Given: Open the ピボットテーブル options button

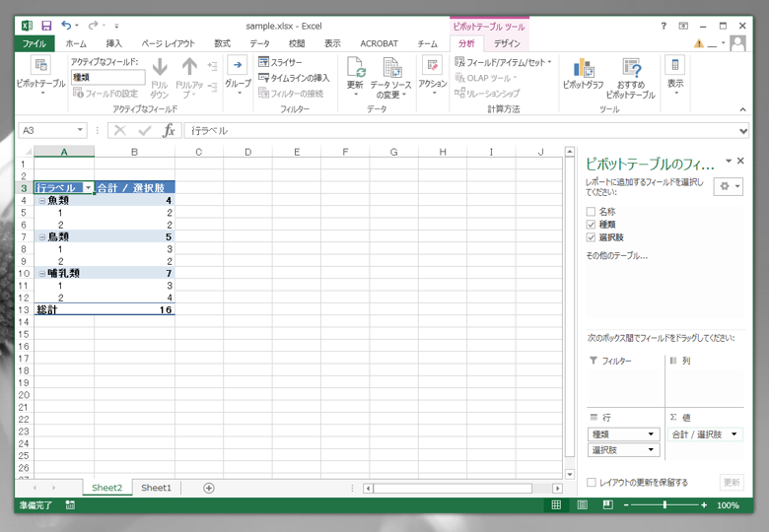Looking at the screenshot, I should pos(40,76).
